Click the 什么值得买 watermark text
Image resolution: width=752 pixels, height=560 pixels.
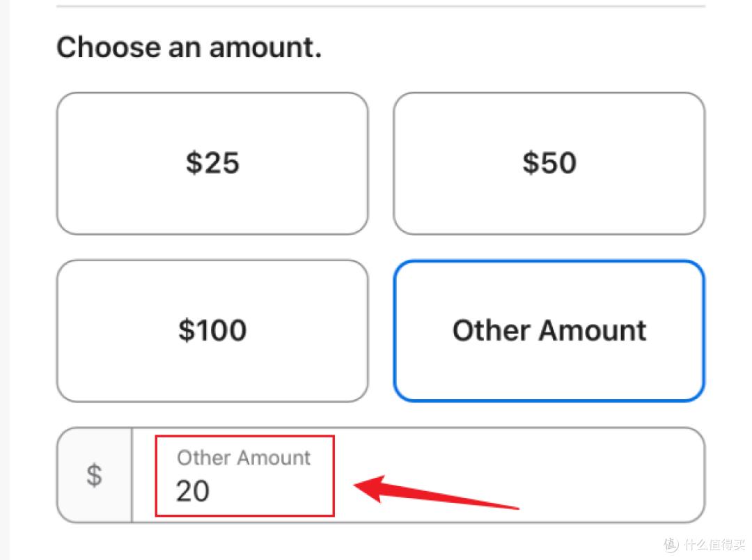tap(714, 543)
